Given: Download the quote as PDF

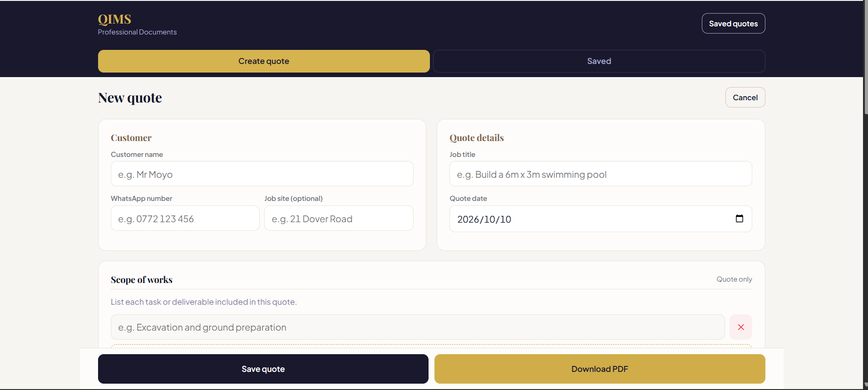Looking at the screenshot, I should [600, 369].
